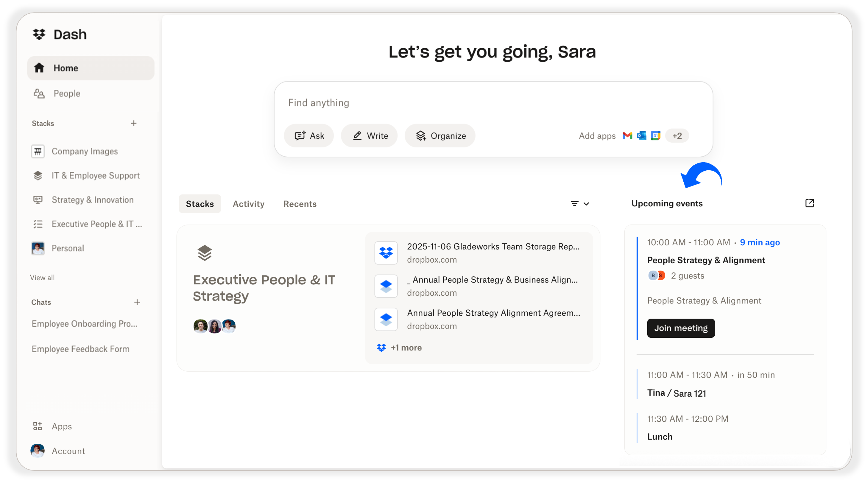Open the Recents tab

300,204
